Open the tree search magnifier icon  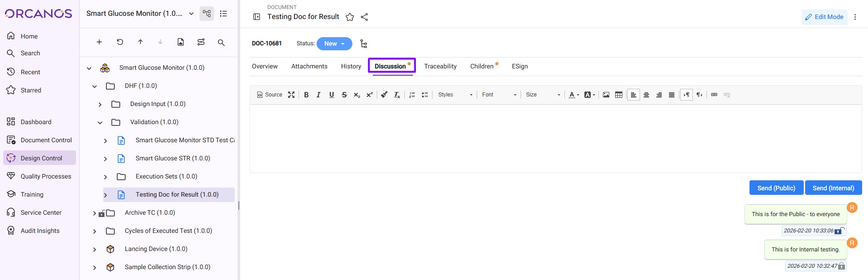coord(221,42)
